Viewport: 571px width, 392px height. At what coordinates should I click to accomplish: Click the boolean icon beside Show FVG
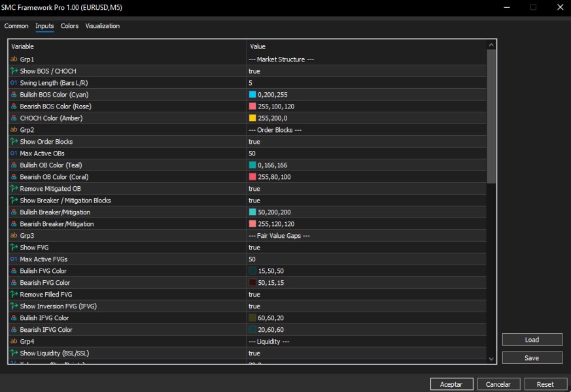point(14,247)
